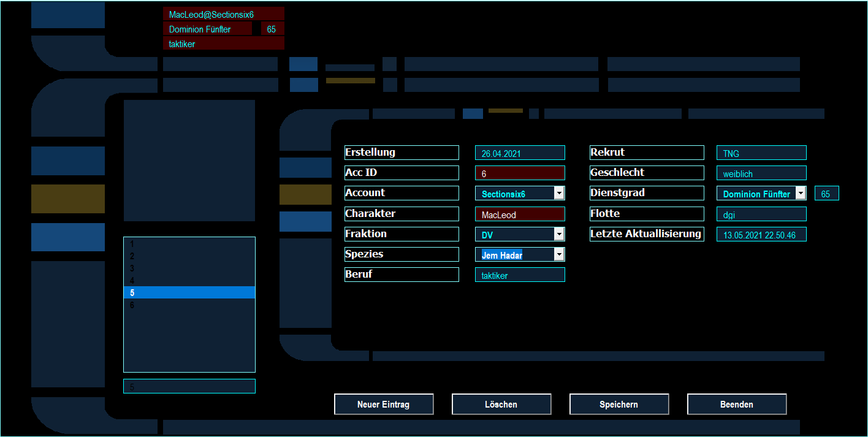Save the record with Speichern

pos(619,405)
